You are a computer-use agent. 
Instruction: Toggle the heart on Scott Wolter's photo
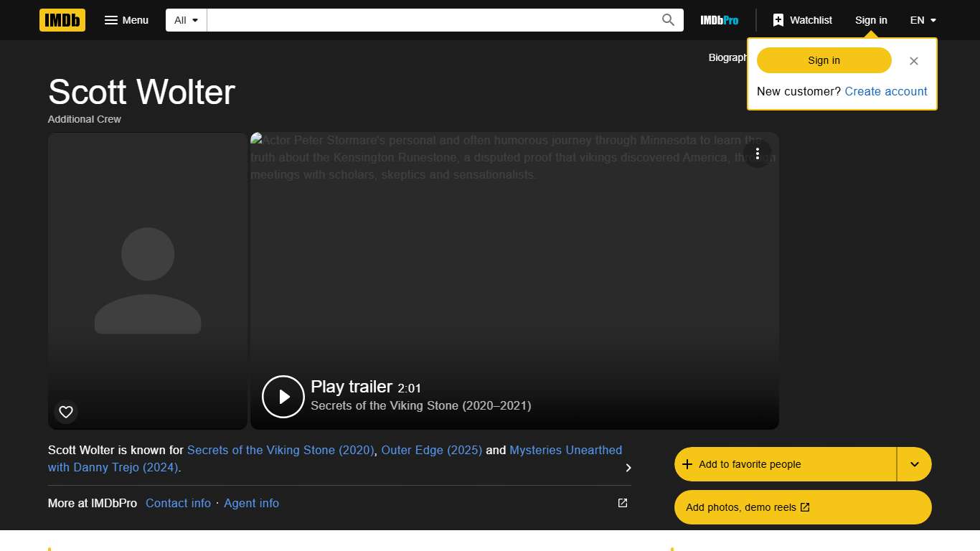[66, 412]
